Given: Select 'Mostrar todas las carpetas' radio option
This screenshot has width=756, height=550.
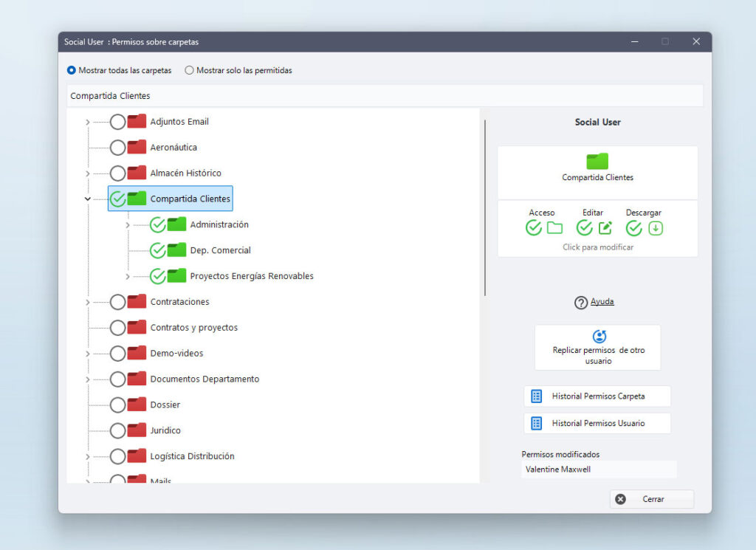Looking at the screenshot, I should (x=72, y=71).
